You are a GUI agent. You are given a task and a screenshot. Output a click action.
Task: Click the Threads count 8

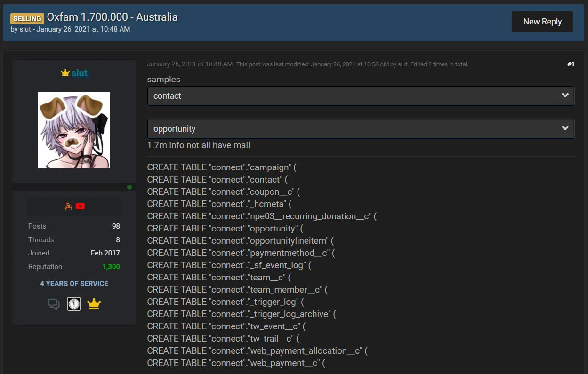point(118,240)
